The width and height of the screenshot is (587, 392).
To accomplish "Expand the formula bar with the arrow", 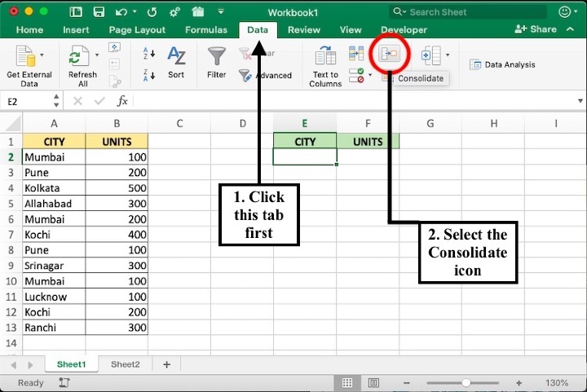I will (x=580, y=101).
